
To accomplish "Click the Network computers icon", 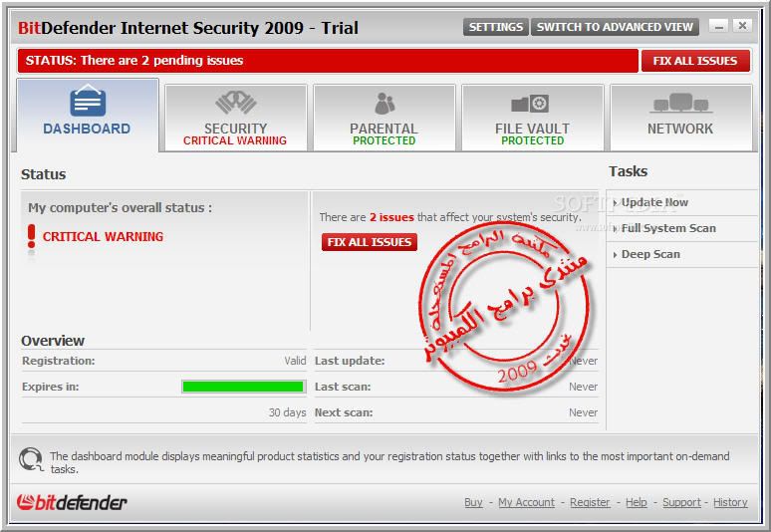I will (681, 104).
